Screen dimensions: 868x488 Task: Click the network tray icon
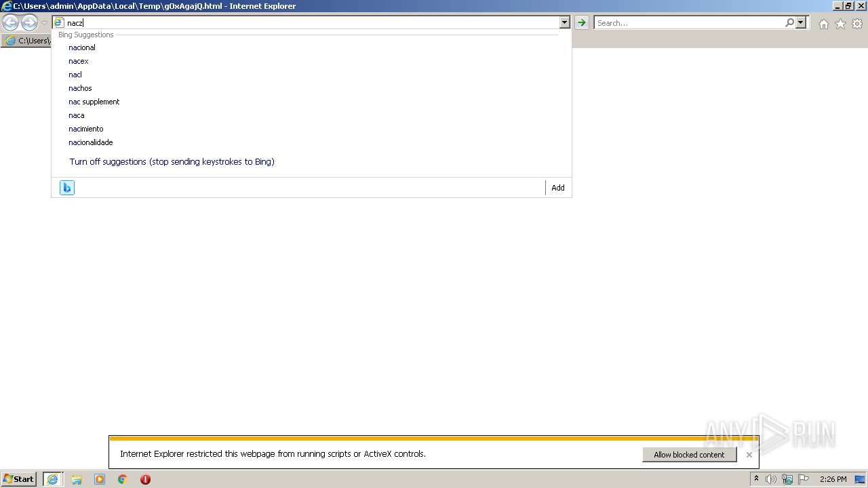tap(787, 479)
